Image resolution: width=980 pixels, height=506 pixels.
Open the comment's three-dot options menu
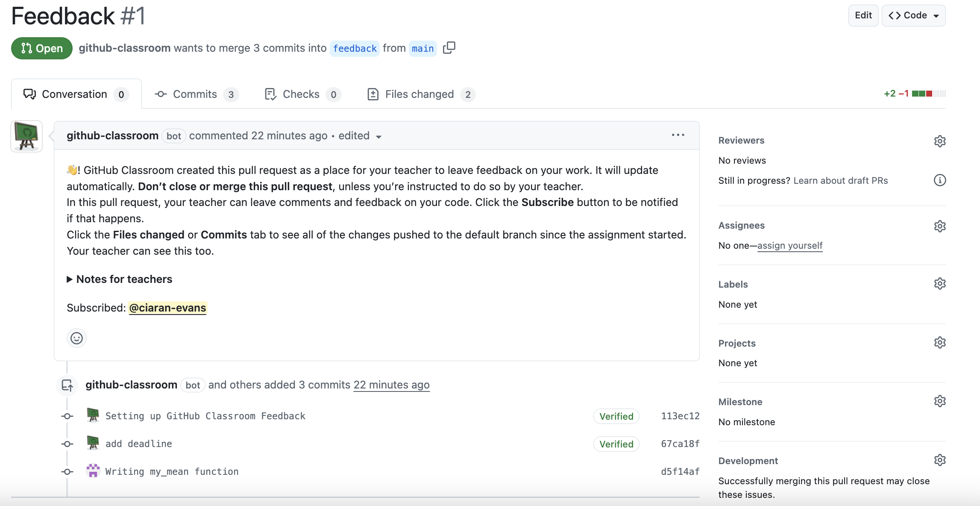click(678, 135)
